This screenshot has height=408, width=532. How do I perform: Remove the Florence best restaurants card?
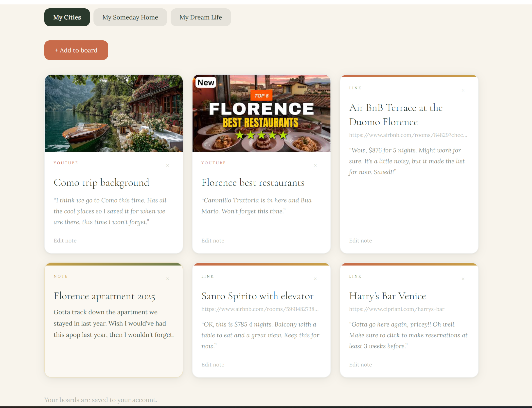[x=315, y=165]
